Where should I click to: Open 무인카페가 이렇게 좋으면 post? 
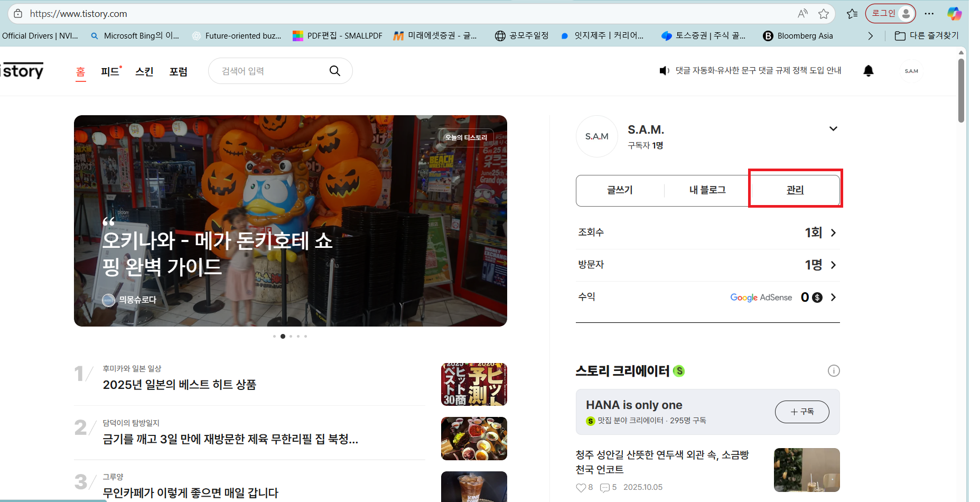(190, 493)
